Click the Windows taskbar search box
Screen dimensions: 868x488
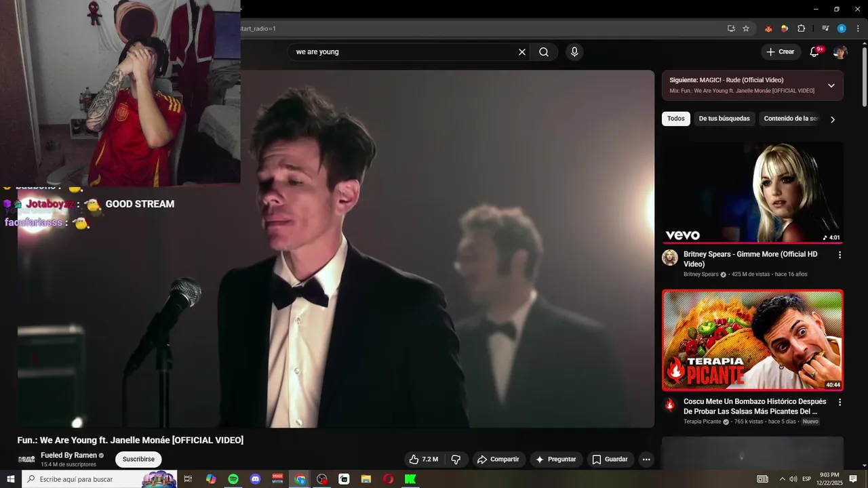pyautogui.click(x=99, y=479)
